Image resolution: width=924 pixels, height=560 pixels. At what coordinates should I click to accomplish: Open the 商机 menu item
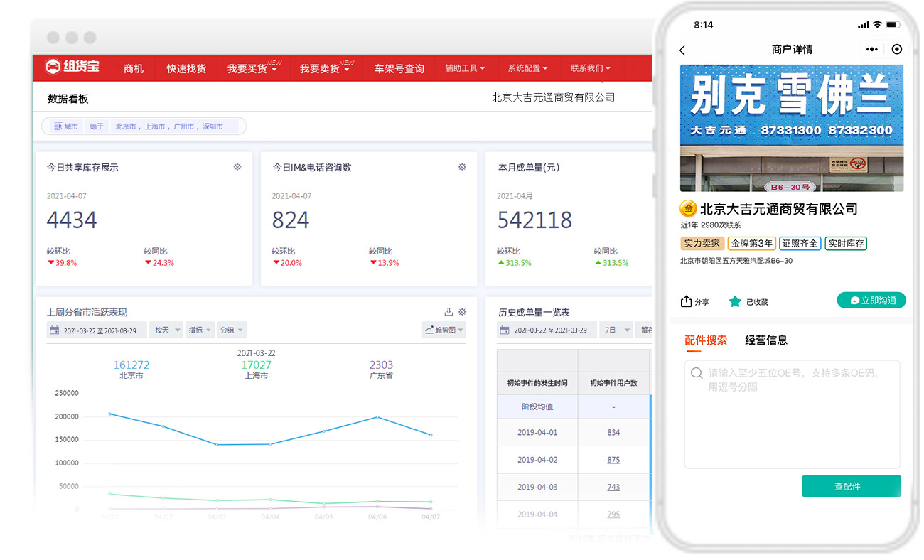coord(134,68)
